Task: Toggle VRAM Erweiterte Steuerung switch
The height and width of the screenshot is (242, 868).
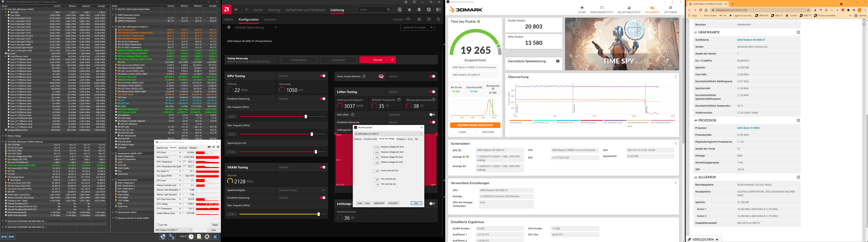Action: [x=323, y=198]
